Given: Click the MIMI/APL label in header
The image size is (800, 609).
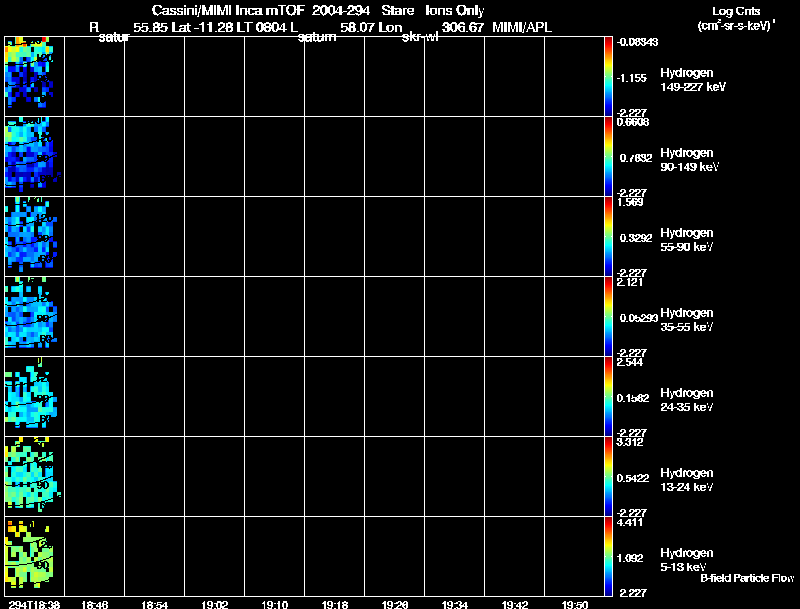Looking at the screenshot, I should (x=522, y=27).
